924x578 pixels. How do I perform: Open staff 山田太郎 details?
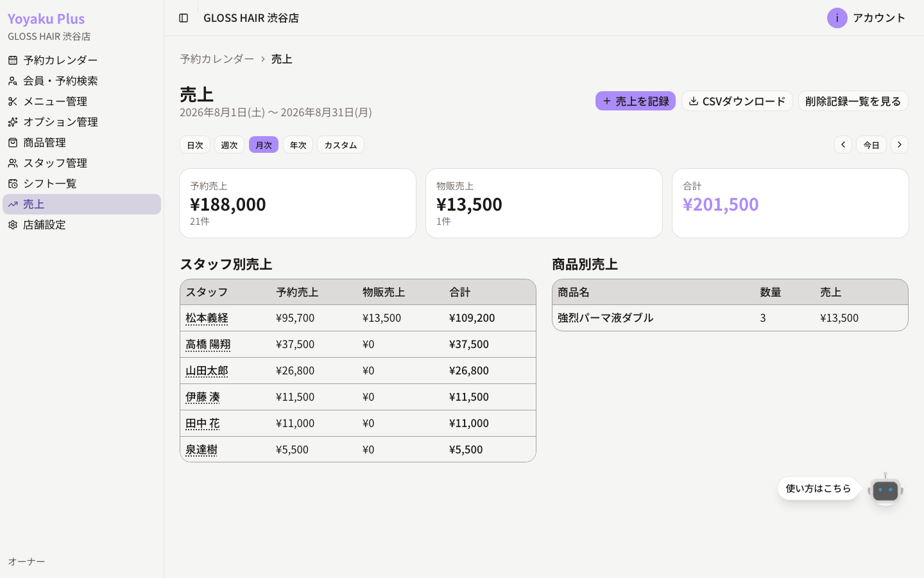pos(207,371)
